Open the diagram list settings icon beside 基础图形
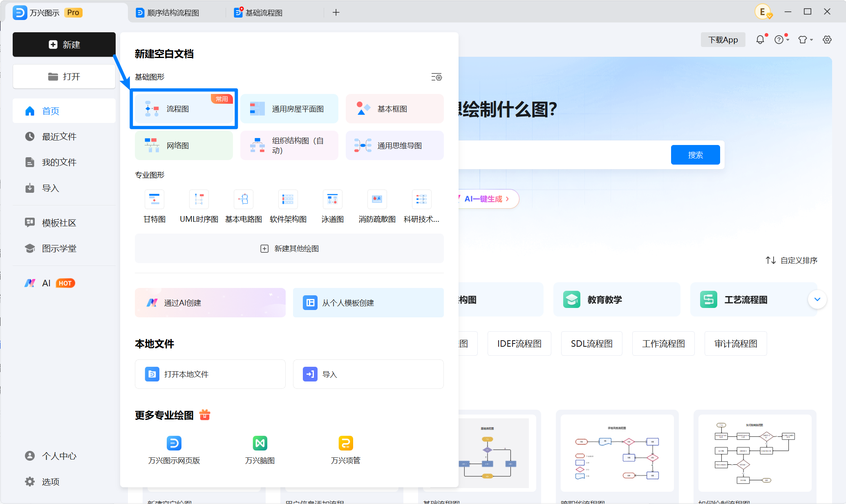 click(436, 77)
